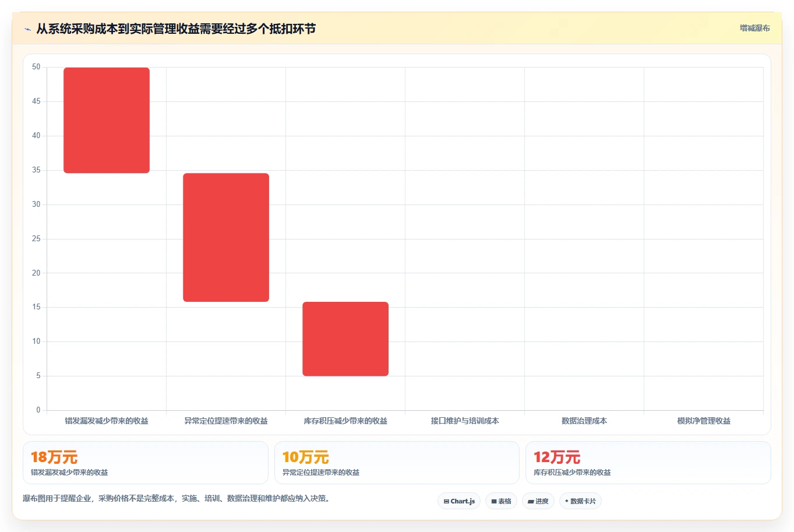Click the 18万元 card's caption 错发漏发减少带来的收益
Screen dimensions: 794x532
coord(69,473)
